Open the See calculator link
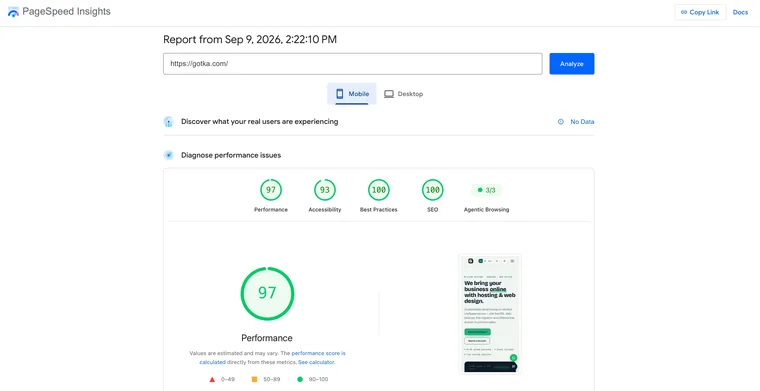The height and width of the screenshot is (391, 760). pos(316,362)
